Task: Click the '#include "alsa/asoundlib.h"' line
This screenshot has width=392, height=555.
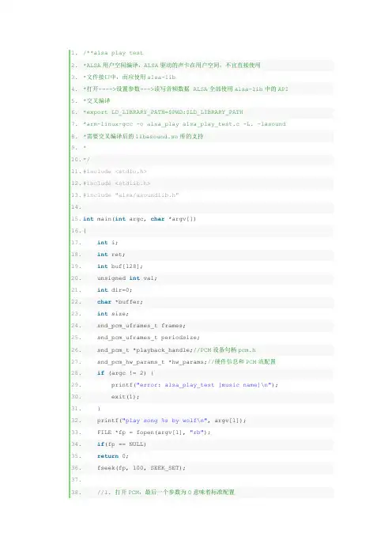Action: pos(131,195)
